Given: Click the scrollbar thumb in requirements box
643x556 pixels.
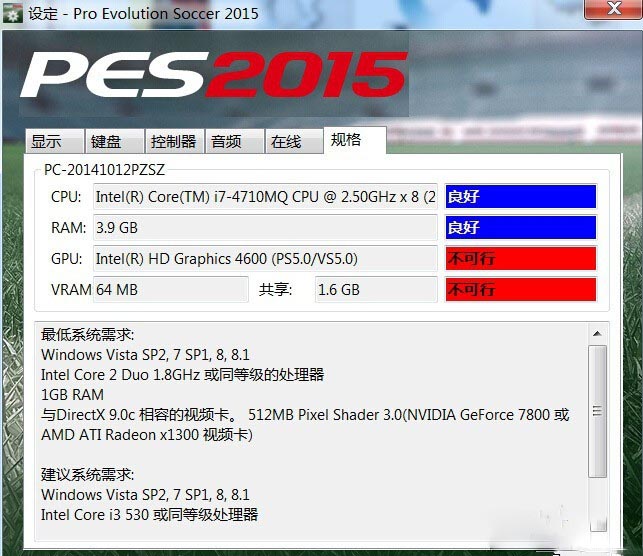Looking at the screenshot, I should pos(597,411).
